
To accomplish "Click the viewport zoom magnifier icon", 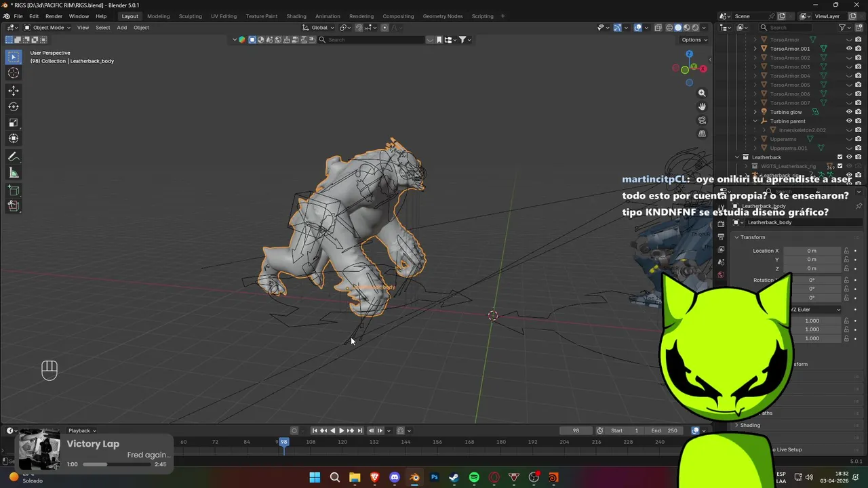I will pos(702,93).
